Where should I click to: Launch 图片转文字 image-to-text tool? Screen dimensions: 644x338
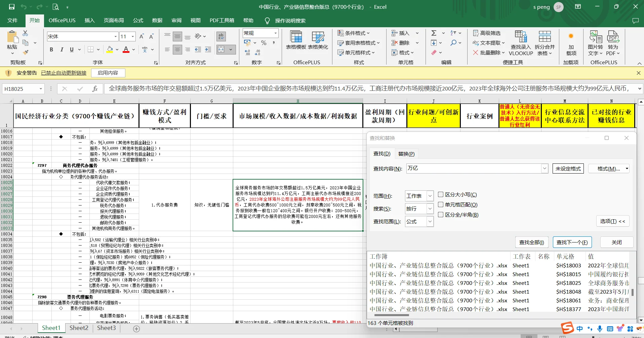[595, 43]
